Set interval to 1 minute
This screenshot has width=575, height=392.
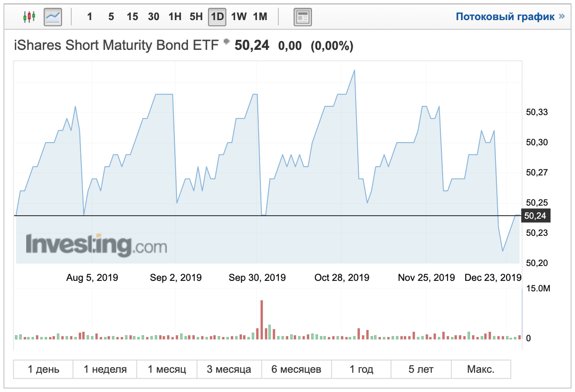coord(90,17)
